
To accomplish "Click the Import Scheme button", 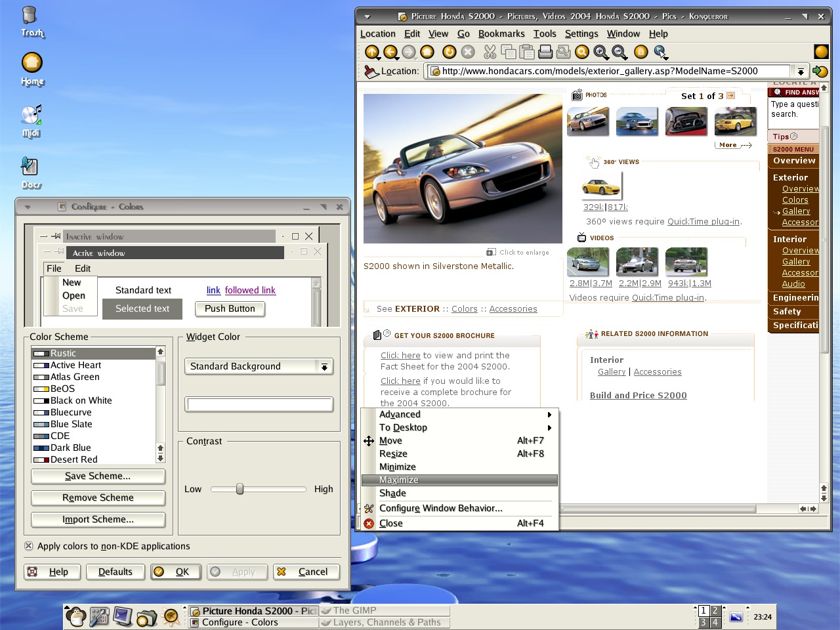I will [98, 519].
